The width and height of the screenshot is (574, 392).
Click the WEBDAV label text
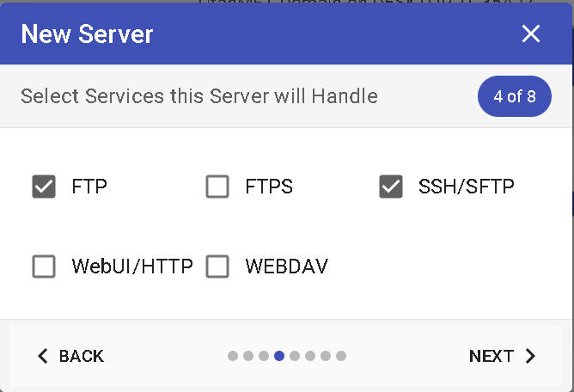click(x=286, y=266)
